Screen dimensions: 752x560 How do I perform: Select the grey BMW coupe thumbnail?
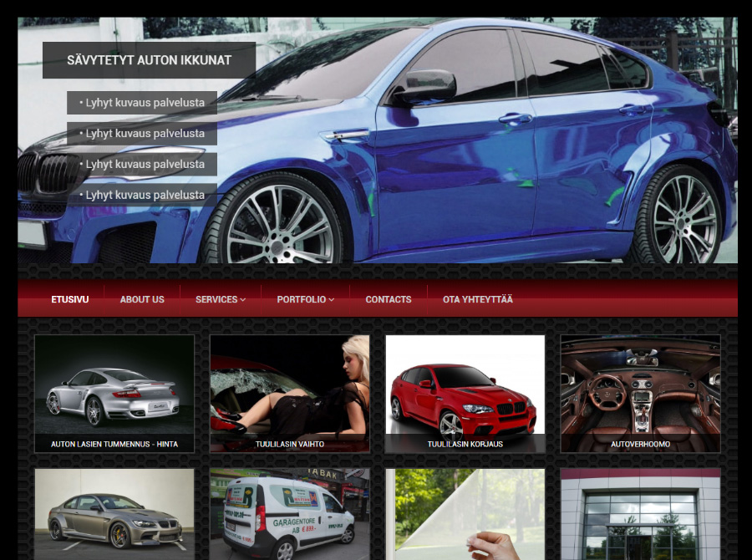click(114, 514)
